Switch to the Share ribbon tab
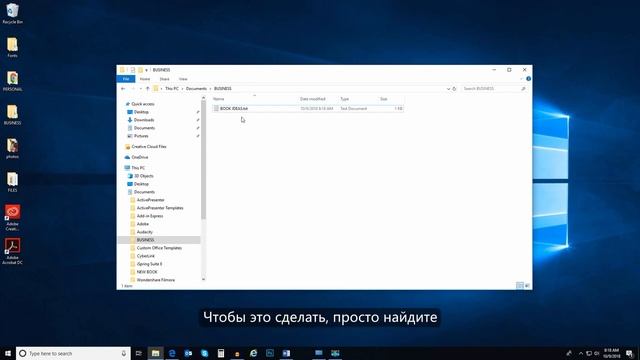The width and height of the screenshot is (640, 360). [164, 79]
